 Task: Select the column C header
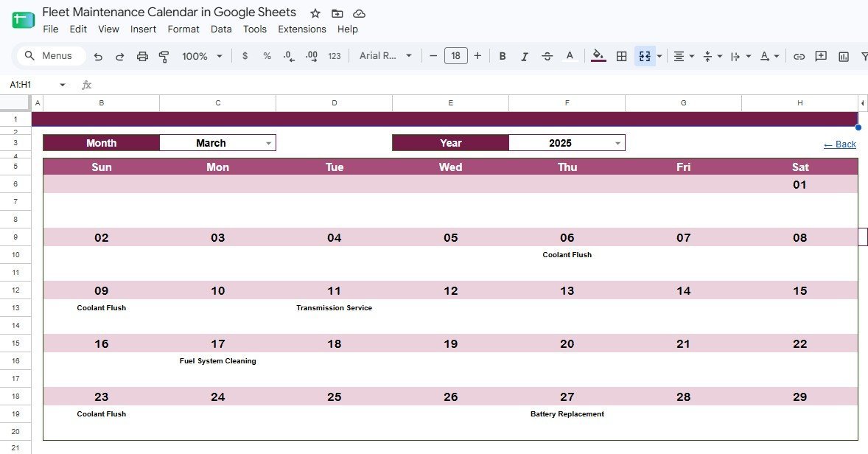(x=217, y=103)
